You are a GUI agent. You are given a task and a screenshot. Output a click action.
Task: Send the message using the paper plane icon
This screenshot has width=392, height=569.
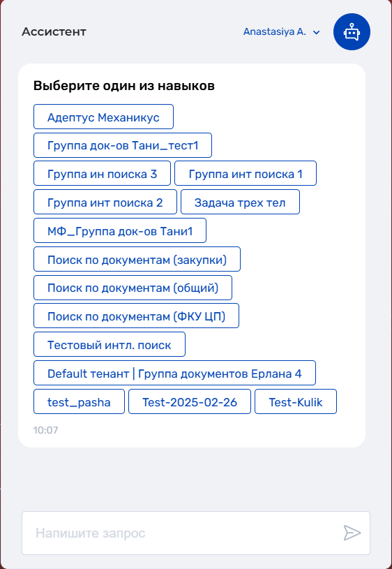click(x=352, y=533)
